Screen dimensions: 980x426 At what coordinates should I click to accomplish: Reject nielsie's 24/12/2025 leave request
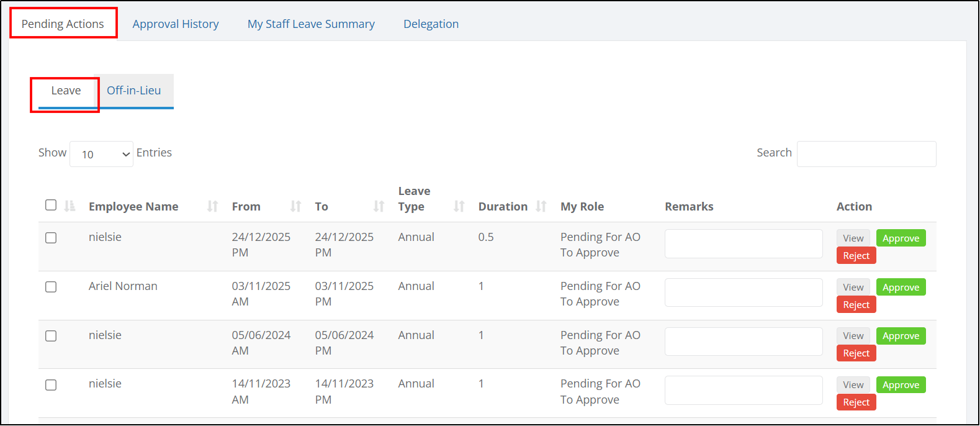point(856,256)
